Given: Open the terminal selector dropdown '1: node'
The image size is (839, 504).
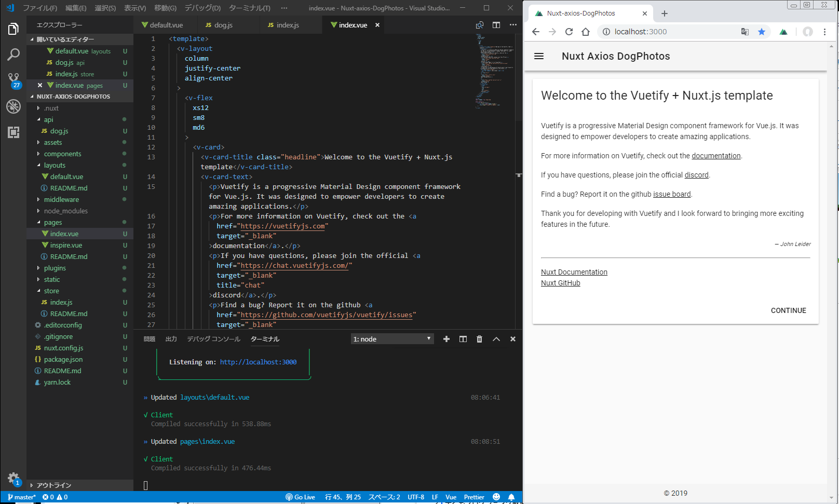Looking at the screenshot, I should (392, 339).
